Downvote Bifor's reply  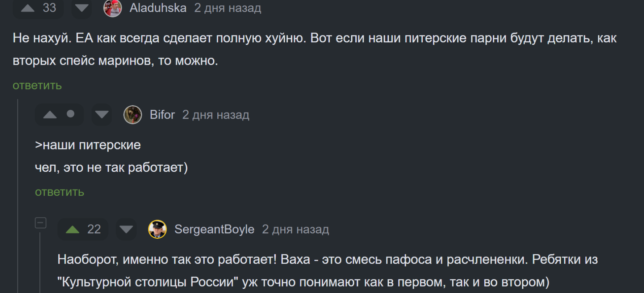tap(102, 115)
